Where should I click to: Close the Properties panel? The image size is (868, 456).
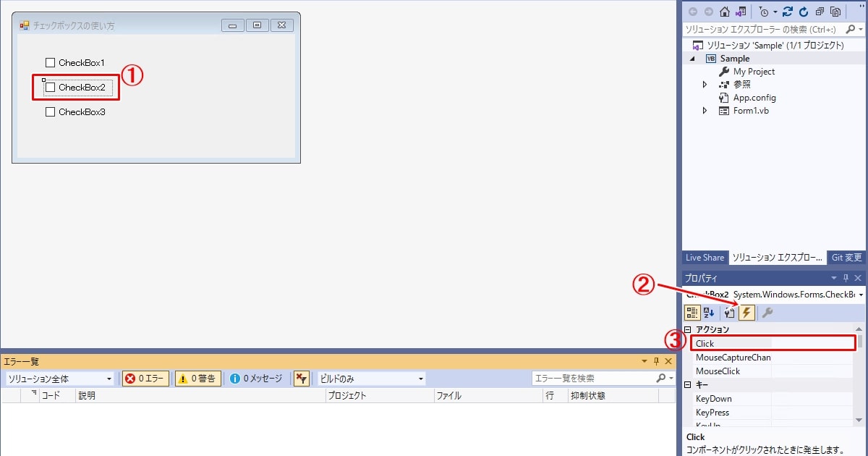(x=859, y=279)
